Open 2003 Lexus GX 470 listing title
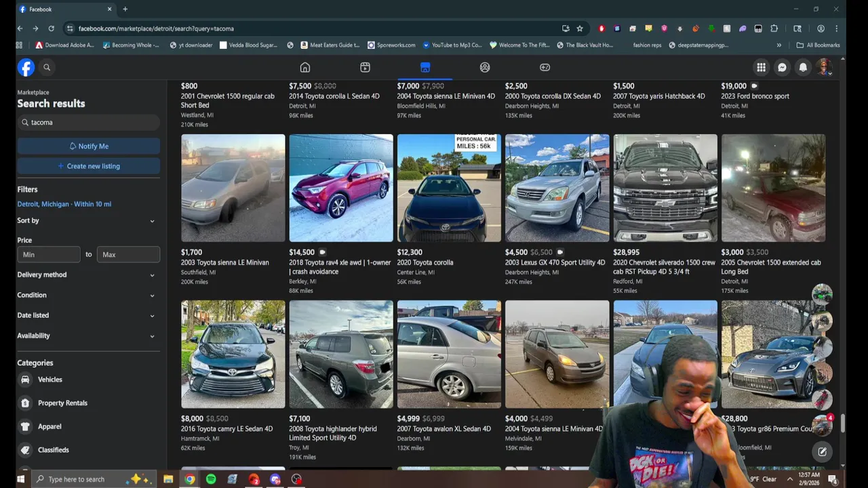 pyautogui.click(x=555, y=262)
